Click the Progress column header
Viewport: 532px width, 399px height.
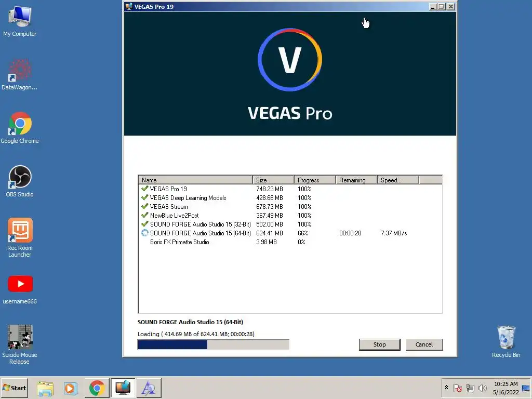pos(315,180)
